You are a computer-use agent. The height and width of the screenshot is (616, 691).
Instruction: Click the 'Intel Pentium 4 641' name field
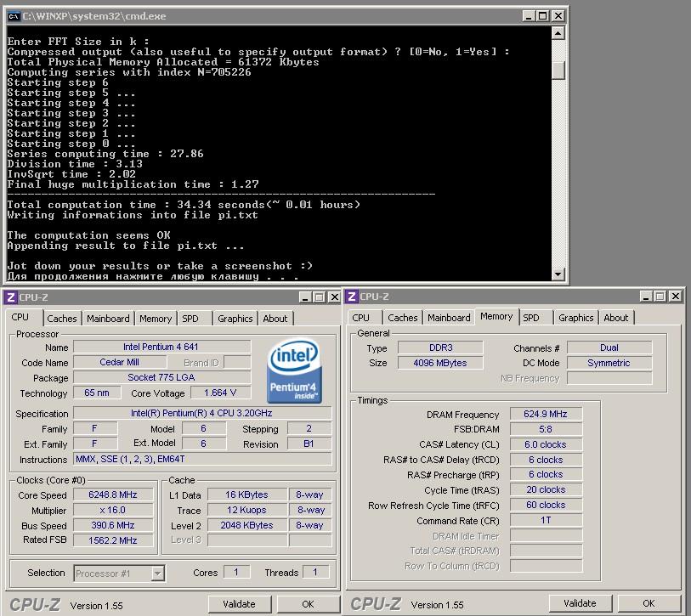[161, 347]
